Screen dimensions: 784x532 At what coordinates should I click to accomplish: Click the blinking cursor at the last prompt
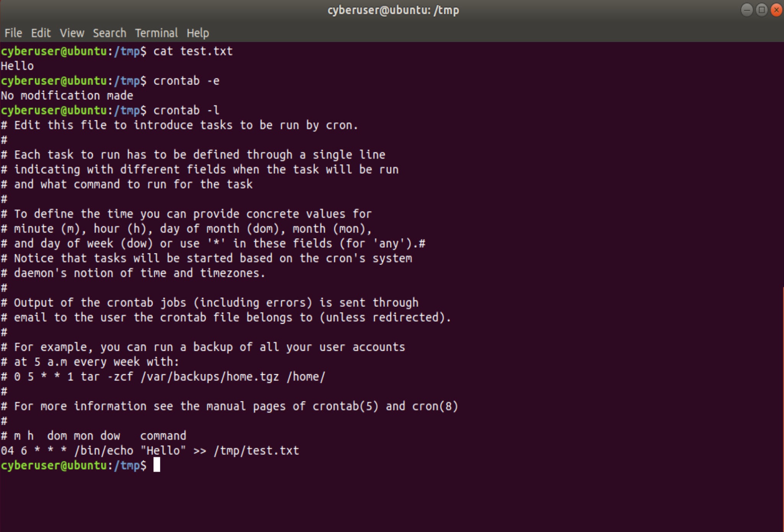point(157,465)
